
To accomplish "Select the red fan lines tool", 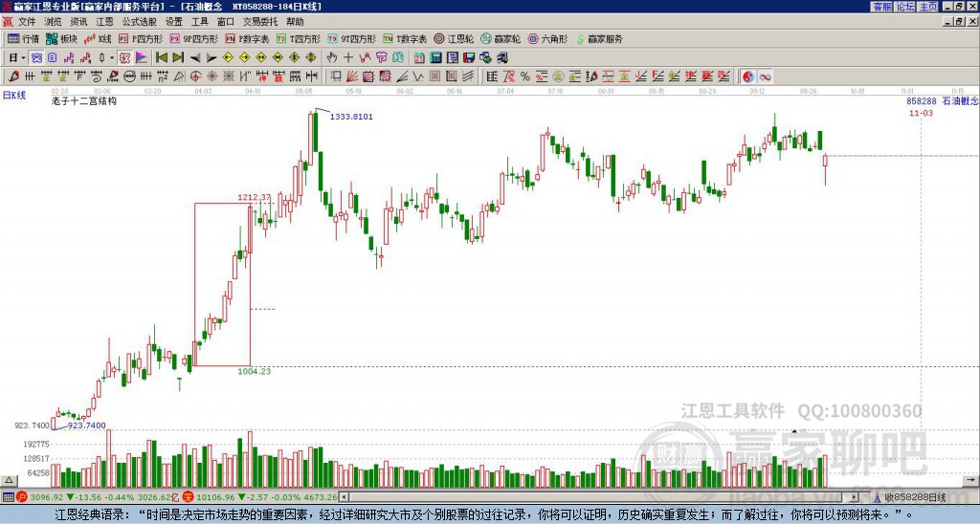I will pyautogui.click(x=352, y=76).
